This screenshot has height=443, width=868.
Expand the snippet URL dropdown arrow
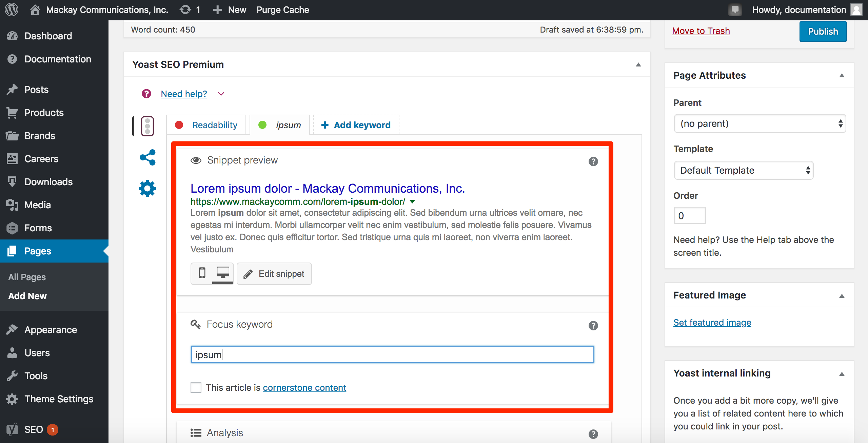pyautogui.click(x=412, y=202)
